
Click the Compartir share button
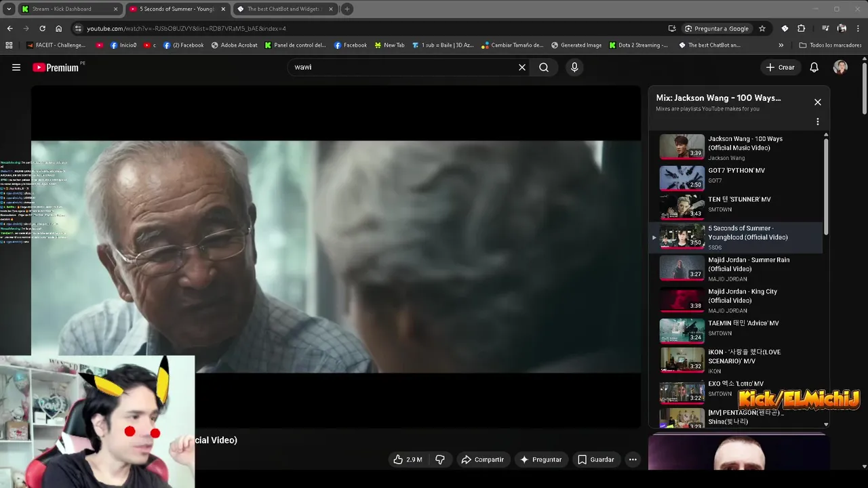tap(483, 460)
